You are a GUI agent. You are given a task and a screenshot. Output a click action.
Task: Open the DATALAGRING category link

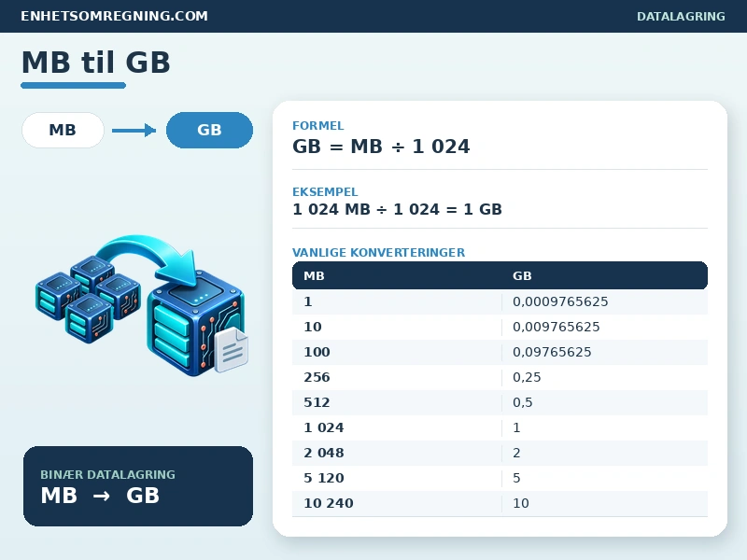click(x=681, y=16)
